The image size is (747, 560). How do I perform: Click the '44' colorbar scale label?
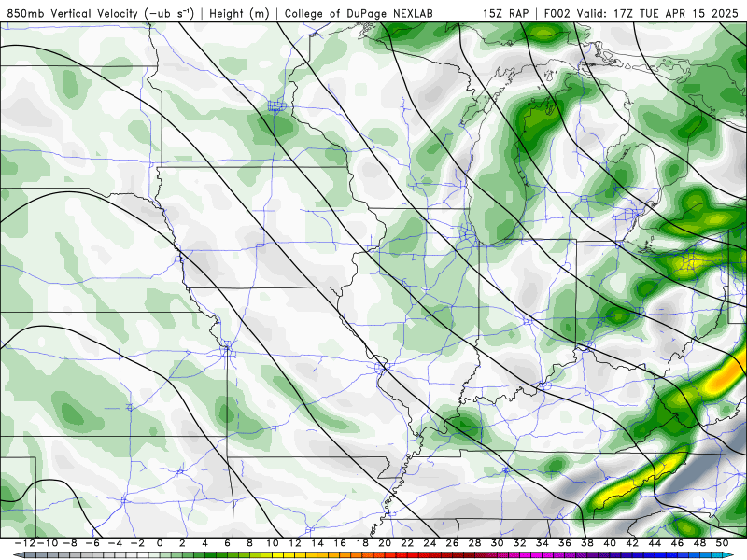[x=655, y=543]
